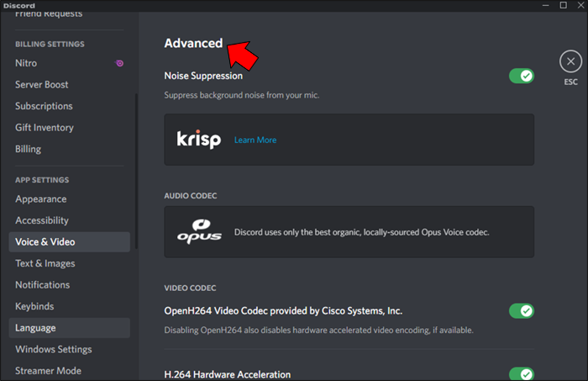Open Accessibility settings
Image resolution: width=588 pixels, height=381 pixels.
point(42,220)
